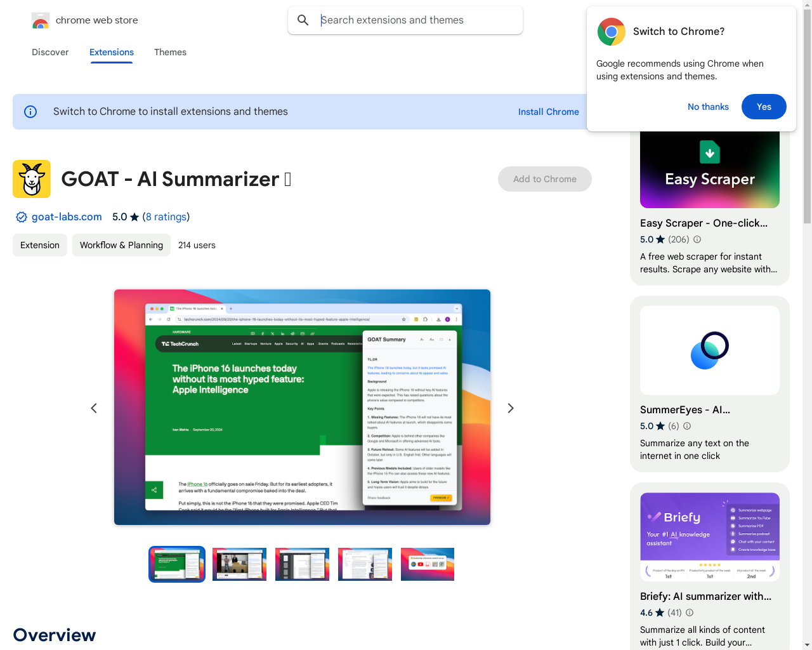Click info icon beside Briefy ratings
812x650 pixels.
coord(690,613)
